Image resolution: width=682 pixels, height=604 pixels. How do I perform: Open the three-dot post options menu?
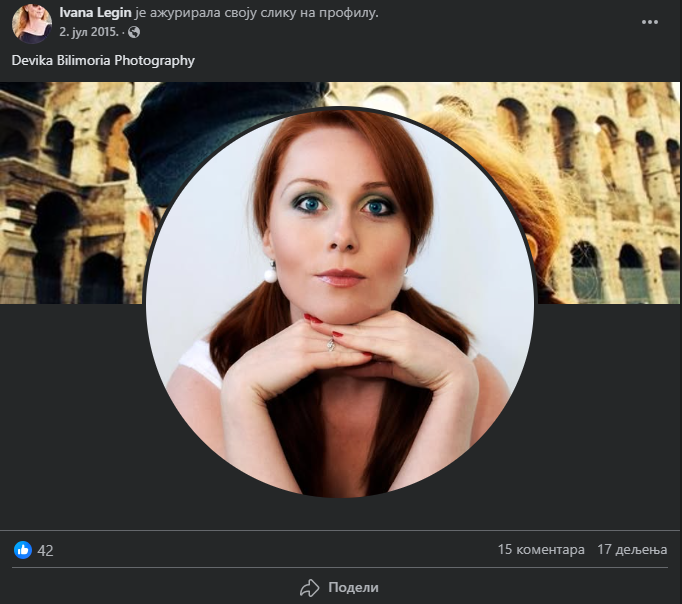651,21
